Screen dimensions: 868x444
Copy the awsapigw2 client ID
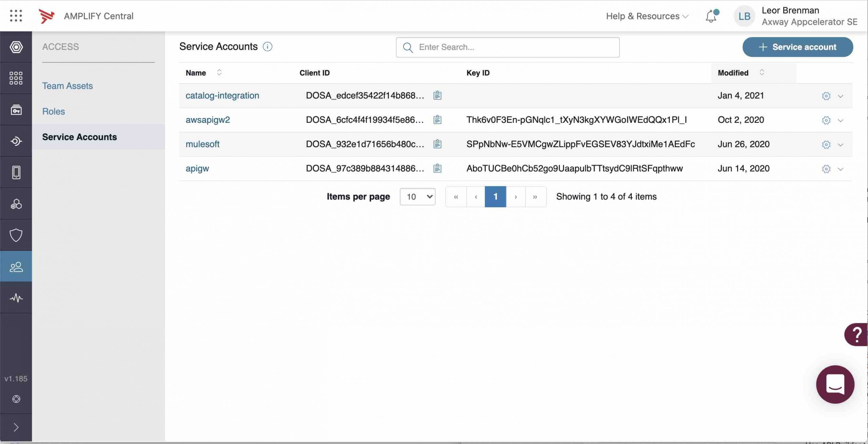437,120
